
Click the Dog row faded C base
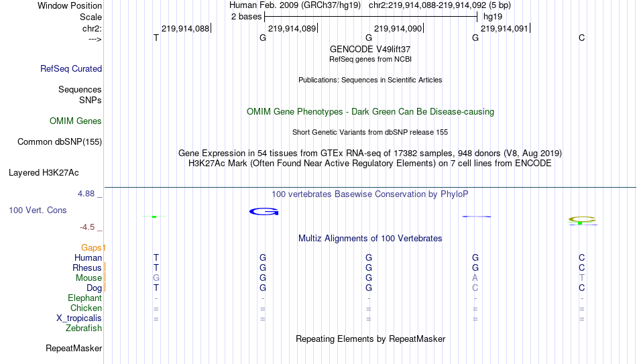(x=475, y=288)
